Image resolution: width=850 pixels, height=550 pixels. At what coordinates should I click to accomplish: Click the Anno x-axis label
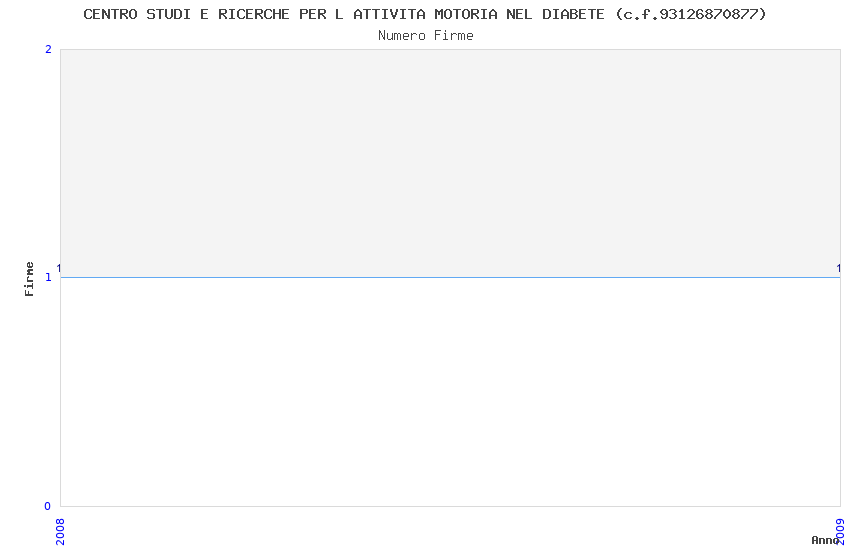click(825, 540)
